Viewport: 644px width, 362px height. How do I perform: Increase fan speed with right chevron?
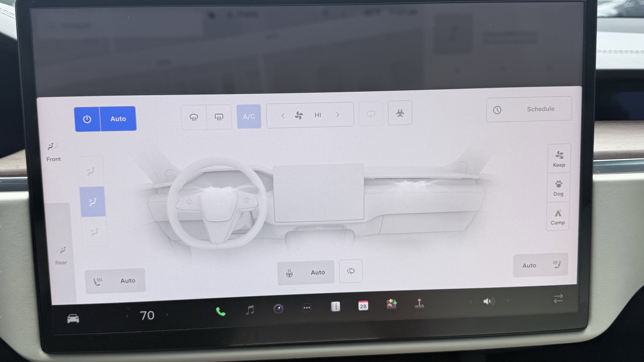[338, 115]
